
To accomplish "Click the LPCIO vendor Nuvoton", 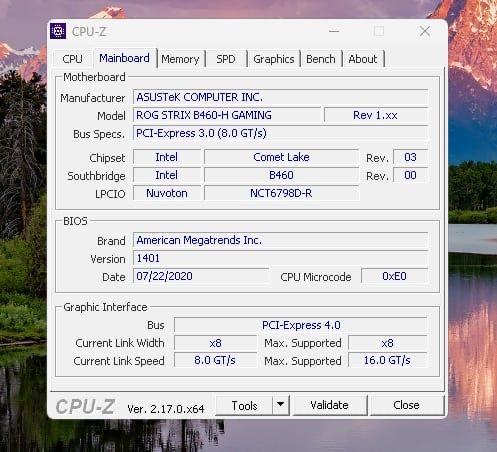I will click(x=167, y=193).
